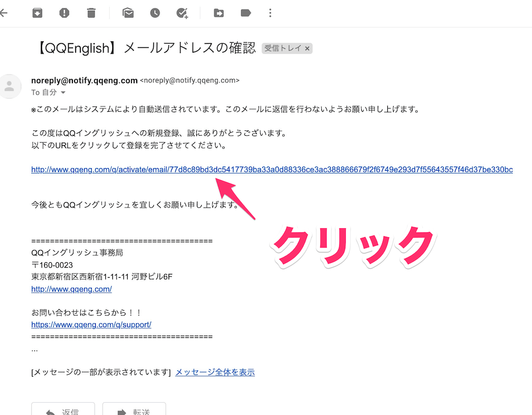Click the postal code 〒160-0023
The height and width of the screenshot is (415, 532).
(x=52, y=265)
